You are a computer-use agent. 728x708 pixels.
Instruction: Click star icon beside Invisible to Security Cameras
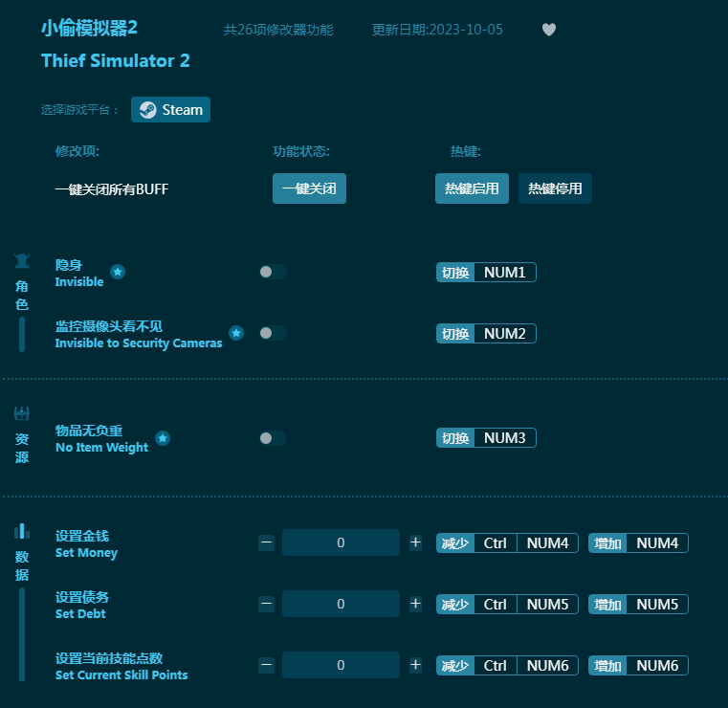(236, 333)
